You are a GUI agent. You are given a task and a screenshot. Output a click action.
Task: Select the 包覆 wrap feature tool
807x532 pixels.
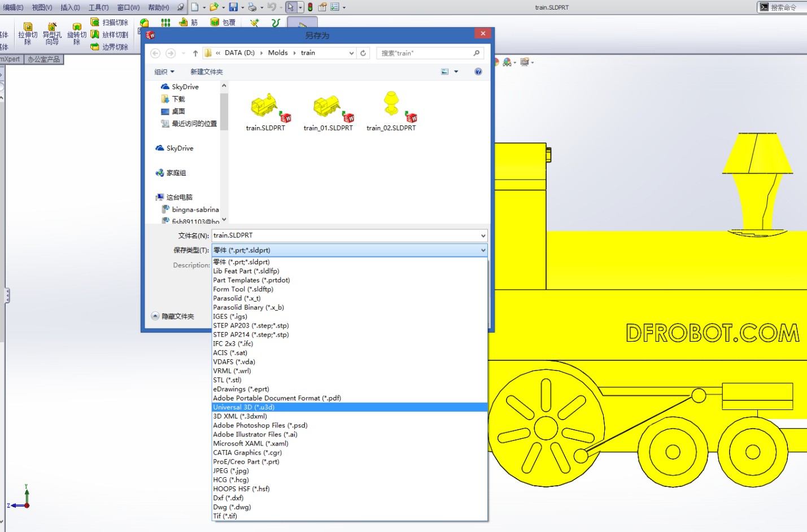pos(223,22)
